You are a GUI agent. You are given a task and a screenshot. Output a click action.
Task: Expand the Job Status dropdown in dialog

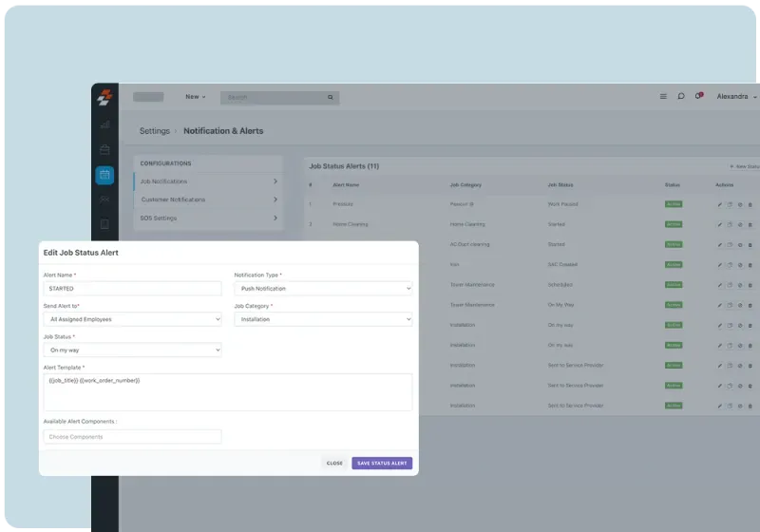pos(132,350)
